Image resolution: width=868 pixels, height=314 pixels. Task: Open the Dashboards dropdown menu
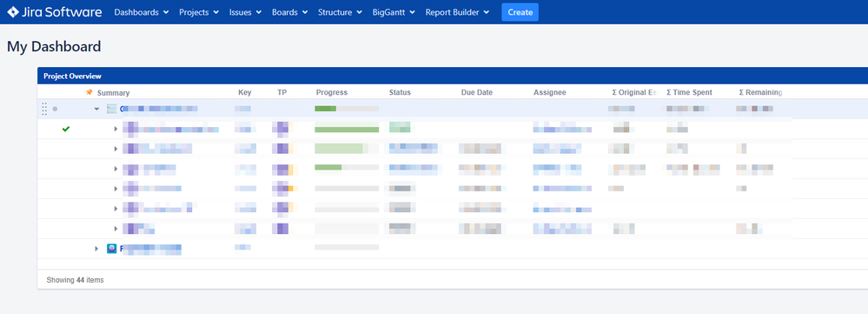(141, 12)
